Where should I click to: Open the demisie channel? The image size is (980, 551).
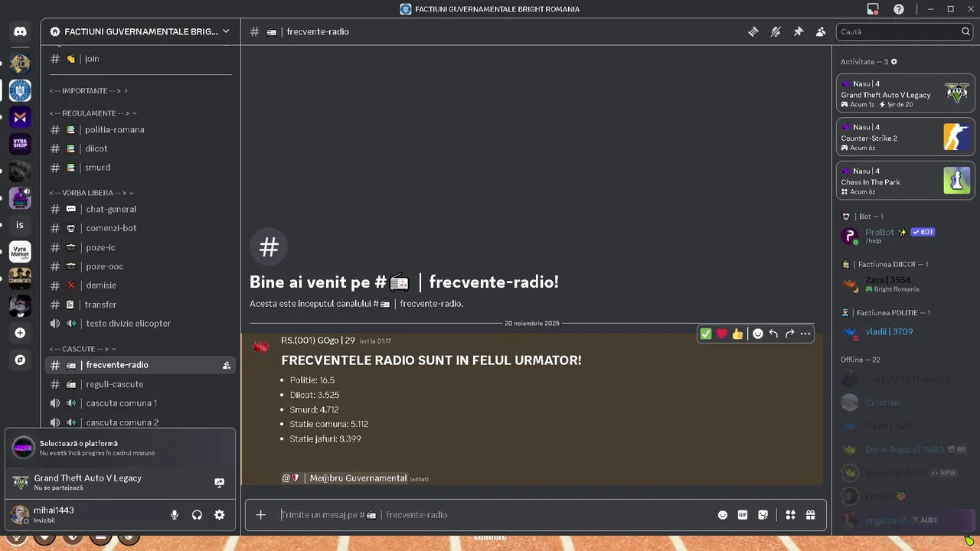point(140,285)
